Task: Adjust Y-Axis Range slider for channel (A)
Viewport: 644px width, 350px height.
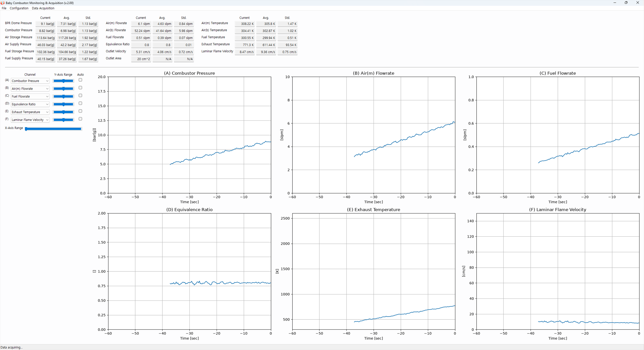Action: (63, 81)
